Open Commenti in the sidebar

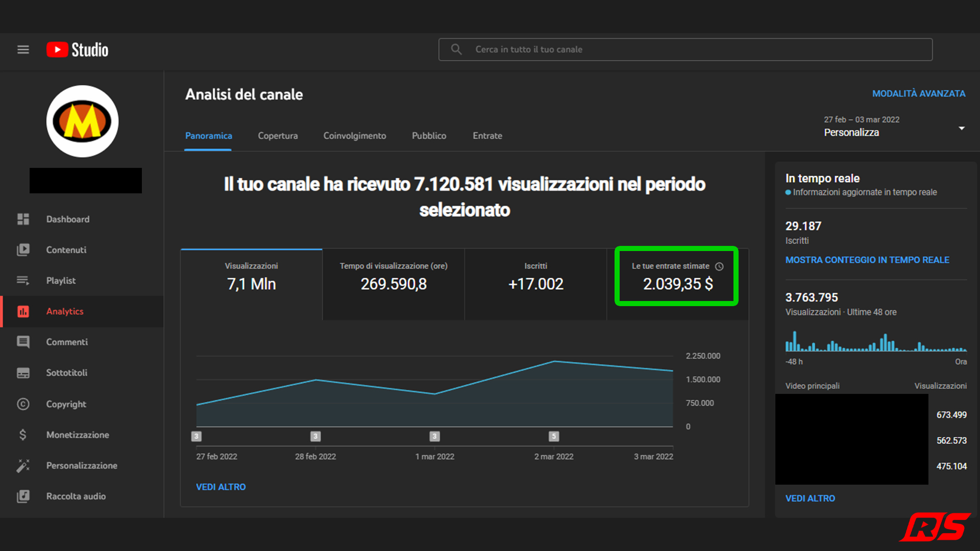83,342
